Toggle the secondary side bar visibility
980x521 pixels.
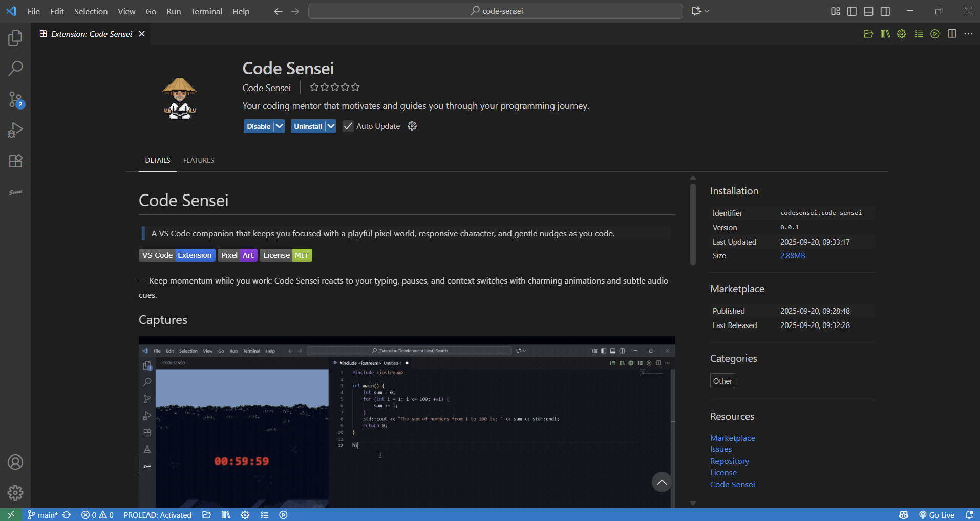[885, 11]
